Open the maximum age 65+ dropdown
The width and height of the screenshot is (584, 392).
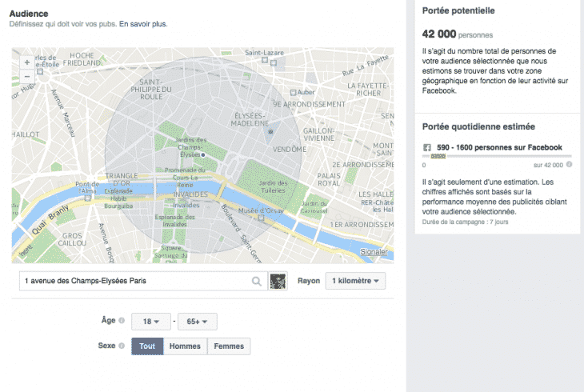[197, 322]
